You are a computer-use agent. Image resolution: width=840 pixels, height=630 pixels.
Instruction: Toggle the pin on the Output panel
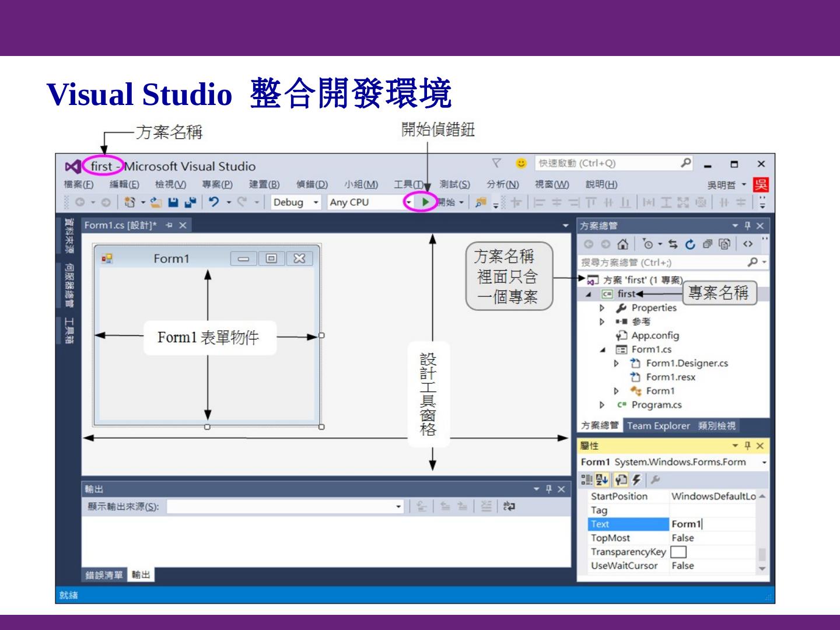[548, 489]
